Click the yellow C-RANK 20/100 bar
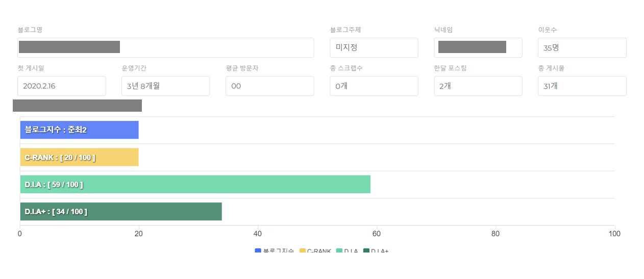 [x=79, y=157]
